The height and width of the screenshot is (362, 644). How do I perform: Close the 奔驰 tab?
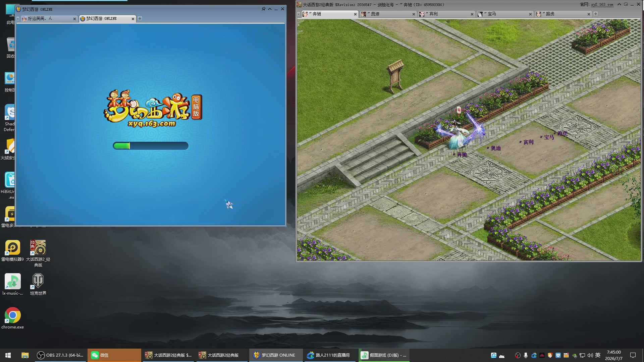[355, 14]
